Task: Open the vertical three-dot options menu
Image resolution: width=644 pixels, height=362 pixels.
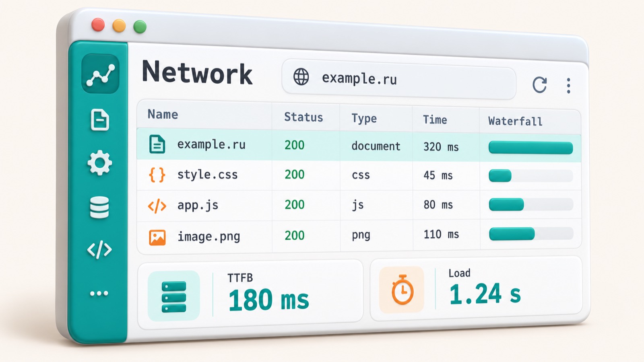Action: [568, 86]
